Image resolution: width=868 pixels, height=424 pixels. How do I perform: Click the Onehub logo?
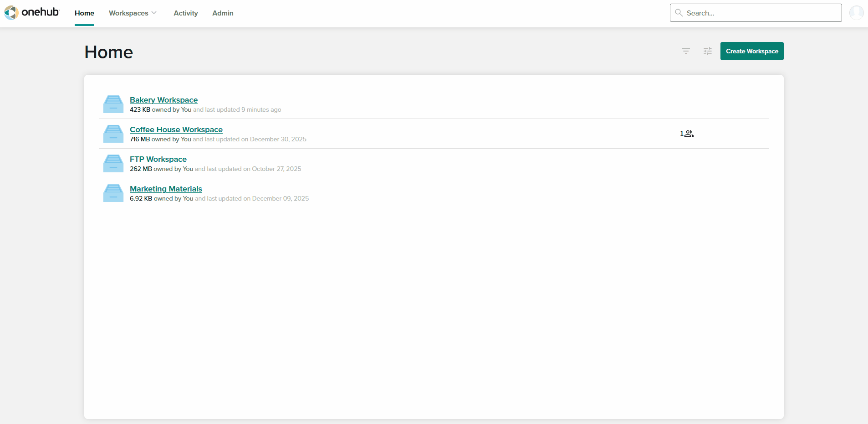click(x=31, y=12)
